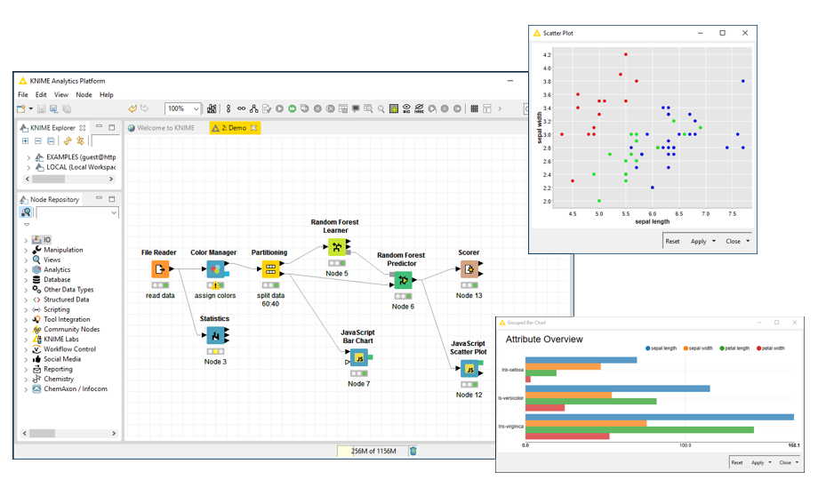Switch to the Welcome to KNIME tab
Screen dimensions: 818x504
click(x=161, y=128)
